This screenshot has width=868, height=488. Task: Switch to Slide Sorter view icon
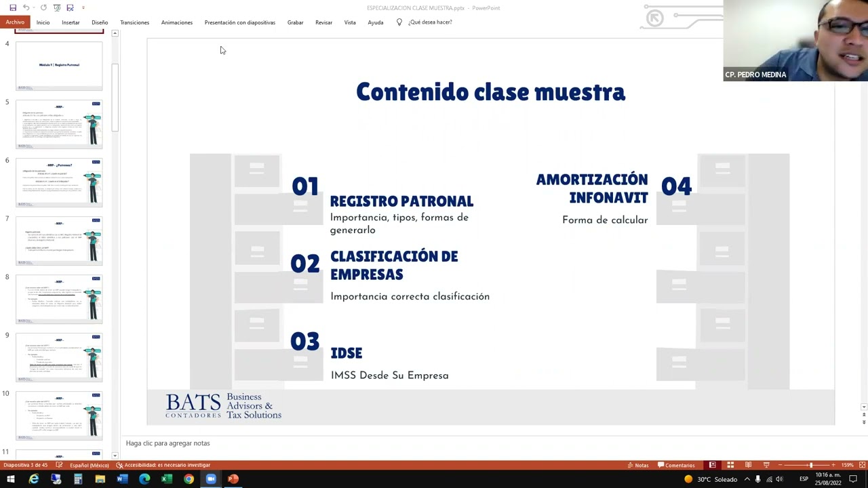pyautogui.click(x=730, y=465)
